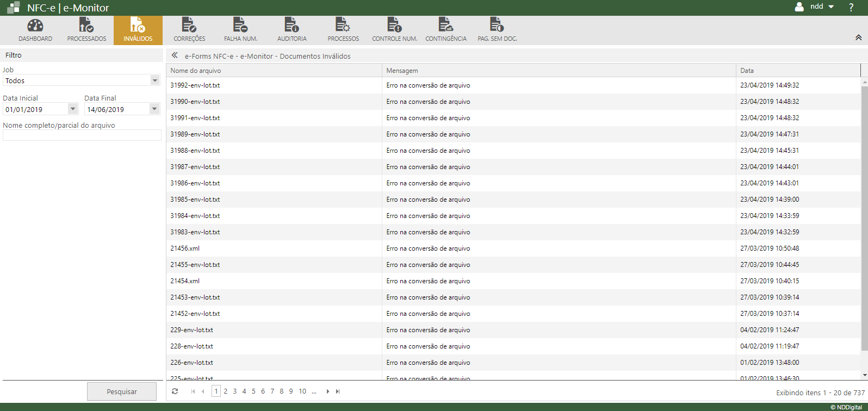The height and width of the screenshot is (411, 868).
Task: Open Pag. Sem Doc. section
Action: 497,30
